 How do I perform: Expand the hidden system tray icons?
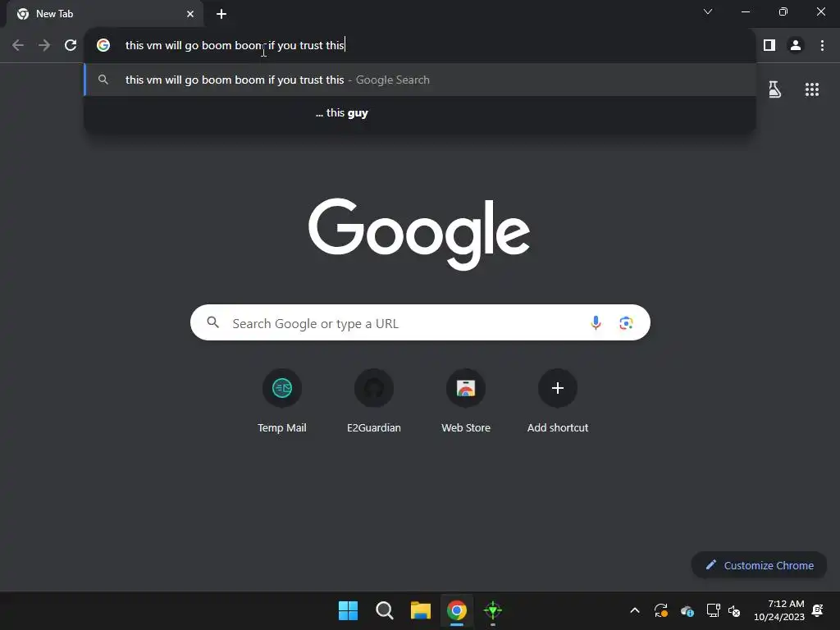[x=635, y=610]
